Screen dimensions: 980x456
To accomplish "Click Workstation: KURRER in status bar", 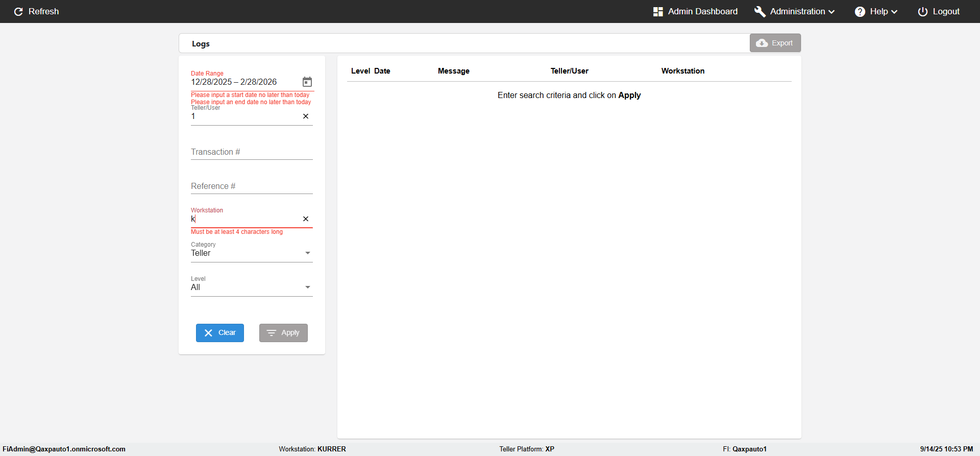I will tap(312, 449).
